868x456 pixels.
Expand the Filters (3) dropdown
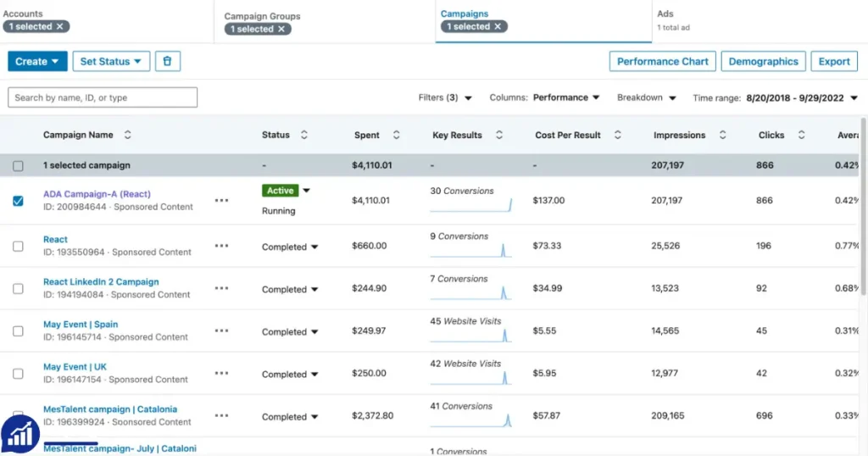pos(445,98)
